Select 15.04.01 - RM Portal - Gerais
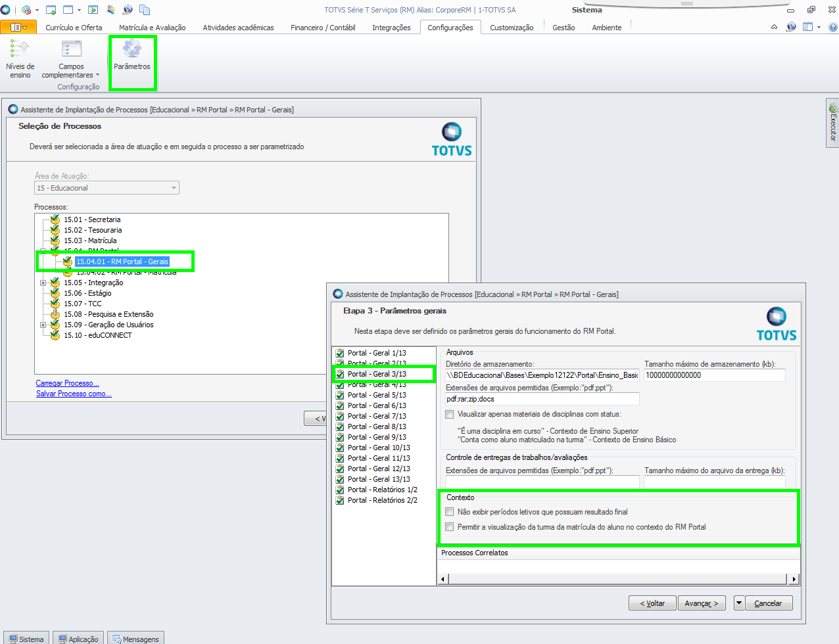 pyautogui.click(x=122, y=262)
